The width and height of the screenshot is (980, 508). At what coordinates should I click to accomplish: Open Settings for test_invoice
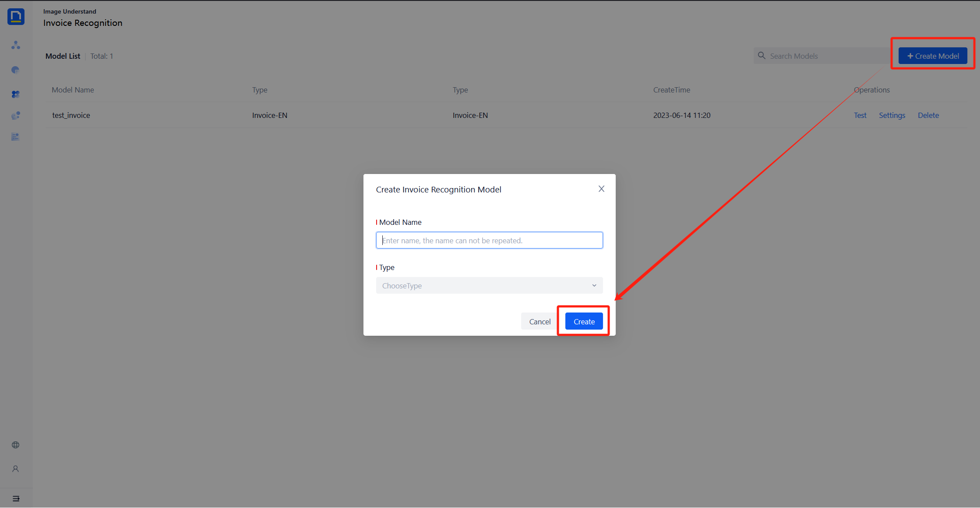pyautogui.click(x=892, y=115)
